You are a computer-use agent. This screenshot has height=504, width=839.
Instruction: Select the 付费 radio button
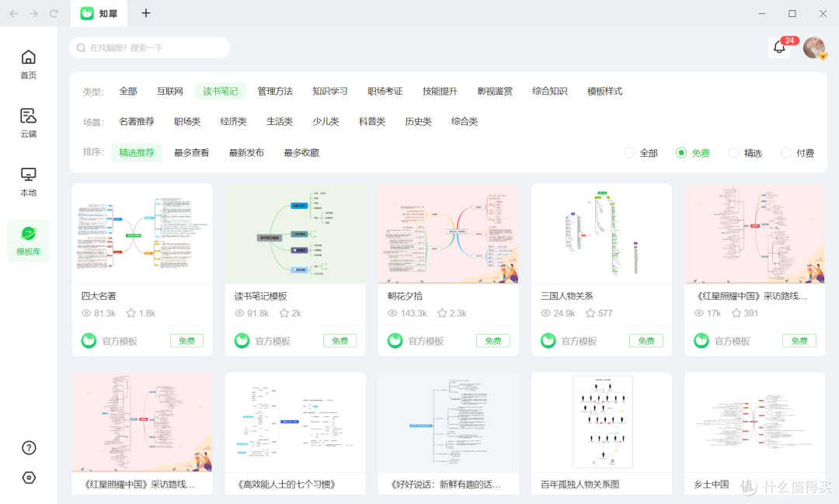pos(785,153)
